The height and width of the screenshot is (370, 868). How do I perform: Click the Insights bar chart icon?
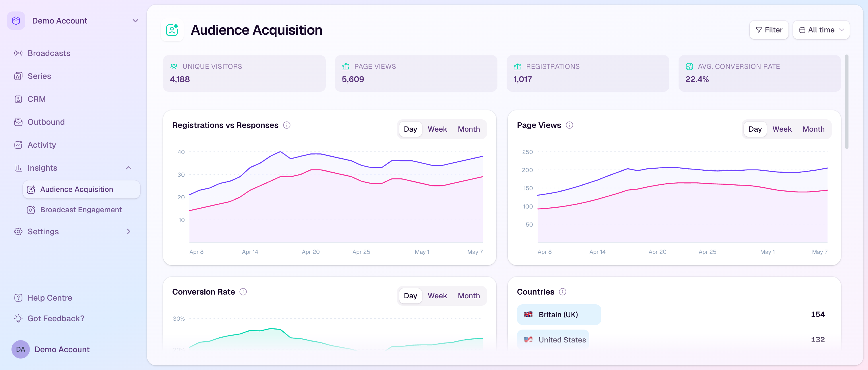coord(18,168)
